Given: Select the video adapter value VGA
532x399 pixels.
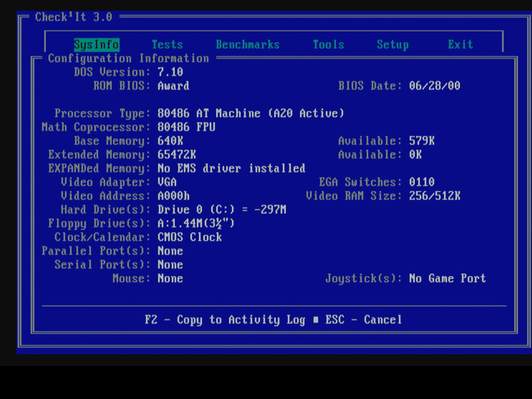Looking at the screenshot, I should pos(167,182).
